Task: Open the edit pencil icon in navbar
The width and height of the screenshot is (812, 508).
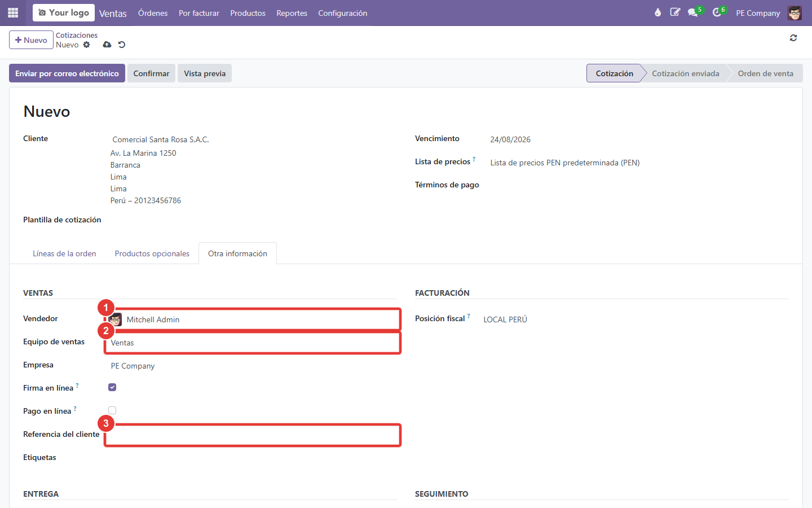Action: coord(675,12)
